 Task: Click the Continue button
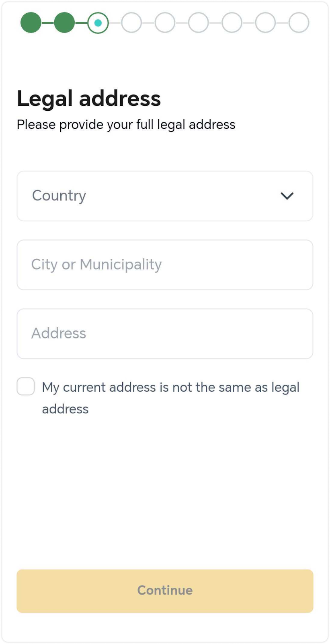(165, 591)
